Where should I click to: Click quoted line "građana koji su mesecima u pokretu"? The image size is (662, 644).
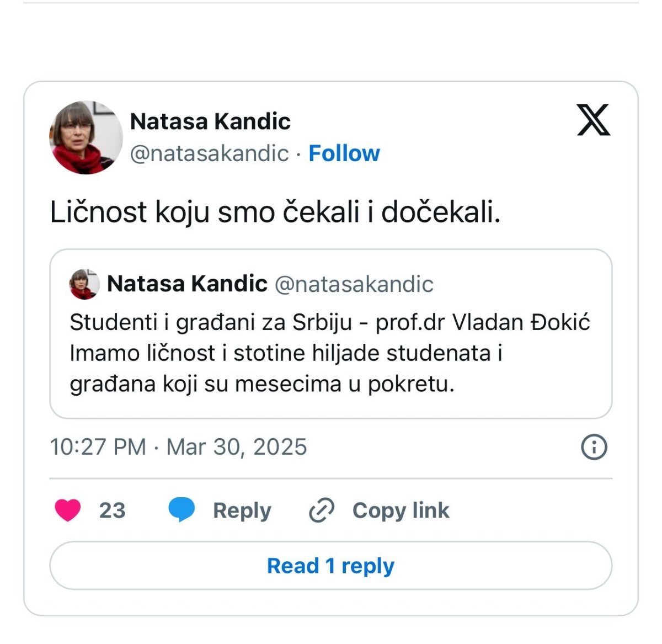click(262, 384)
